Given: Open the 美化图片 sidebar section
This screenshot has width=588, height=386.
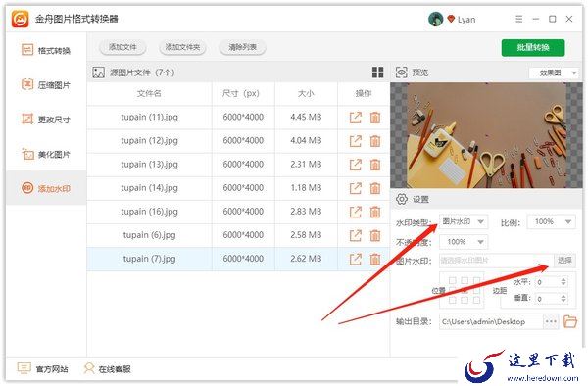Looking at the screenshot, I should pos(46,154).
